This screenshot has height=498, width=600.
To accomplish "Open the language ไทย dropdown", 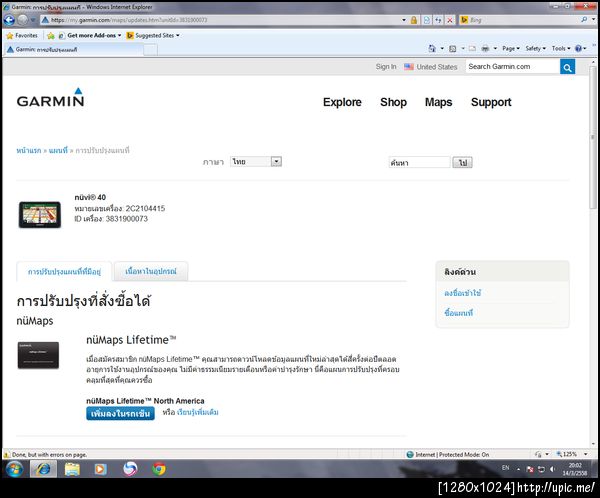I will pos(256,162).
